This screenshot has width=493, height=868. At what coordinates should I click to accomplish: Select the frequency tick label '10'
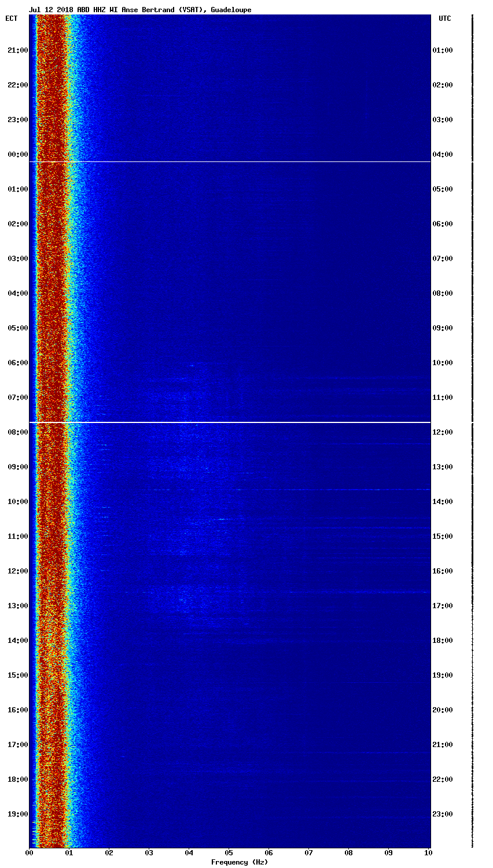point(428,853)
